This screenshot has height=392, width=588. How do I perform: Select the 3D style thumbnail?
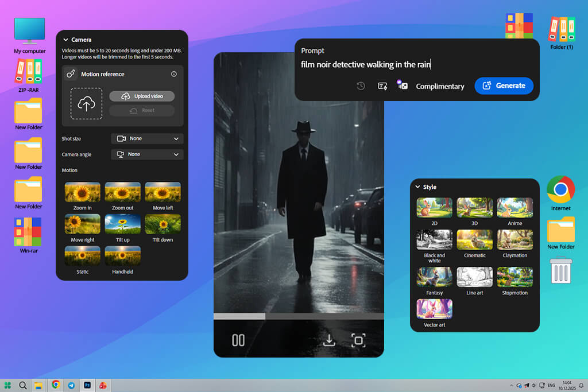474,208
